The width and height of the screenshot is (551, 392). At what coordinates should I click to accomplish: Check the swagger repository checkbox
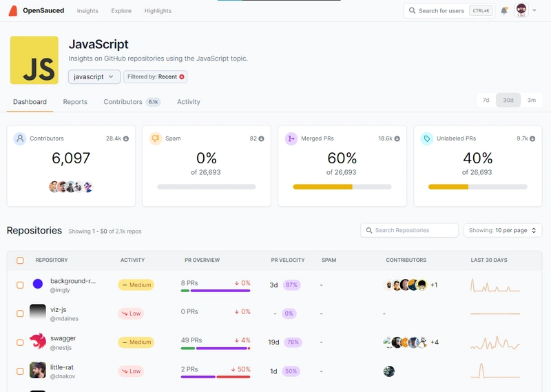point(20,342)
